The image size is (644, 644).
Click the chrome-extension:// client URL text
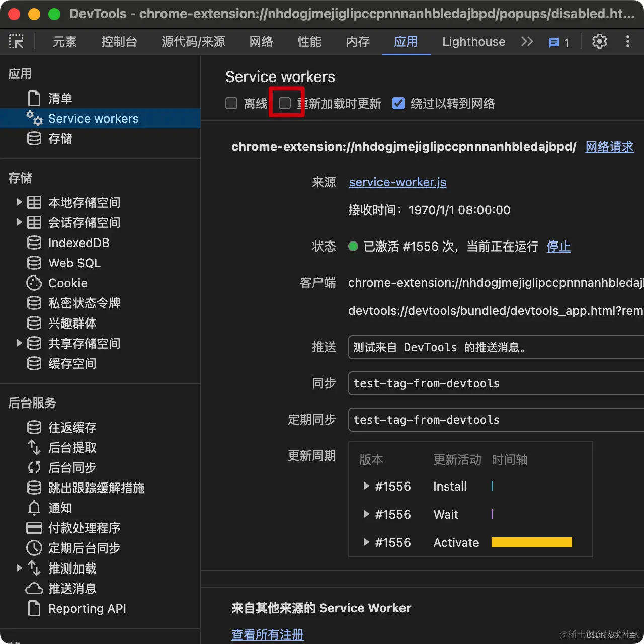coord(496,283)
